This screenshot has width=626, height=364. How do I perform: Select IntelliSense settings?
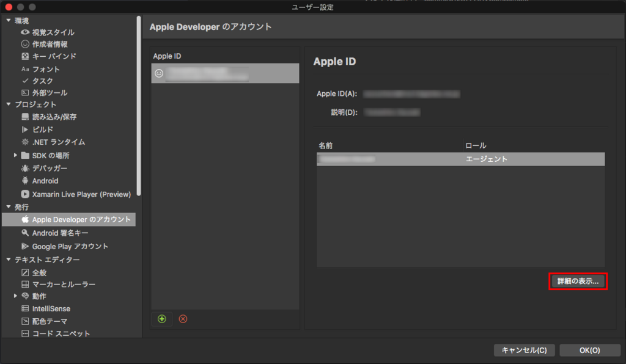pos(51,308)
